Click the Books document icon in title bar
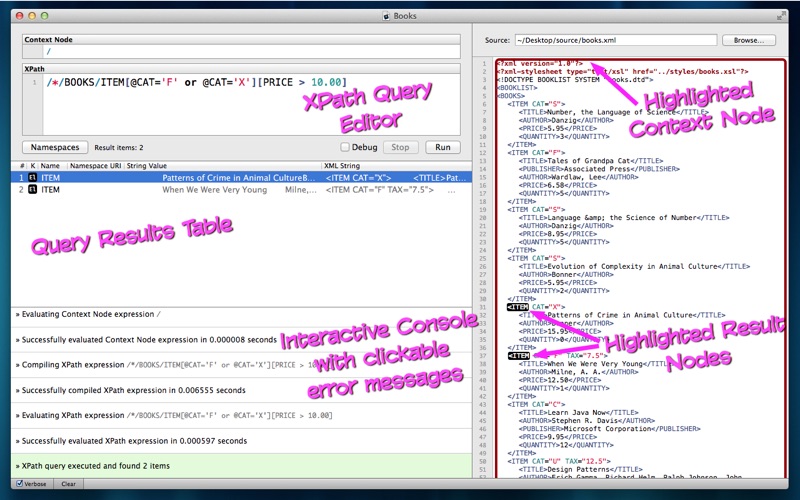Image resolution: width=800 pixels, height=500 pixels. point(386,16)
